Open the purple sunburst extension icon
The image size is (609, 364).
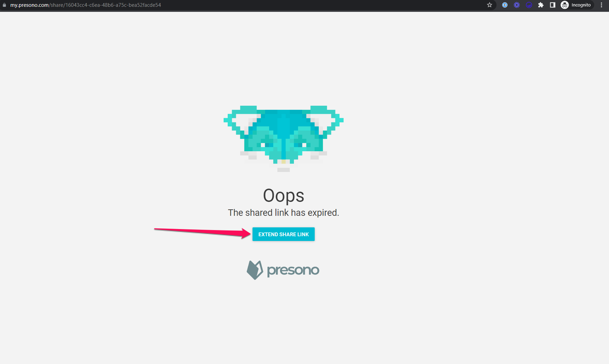click(517, 5)
